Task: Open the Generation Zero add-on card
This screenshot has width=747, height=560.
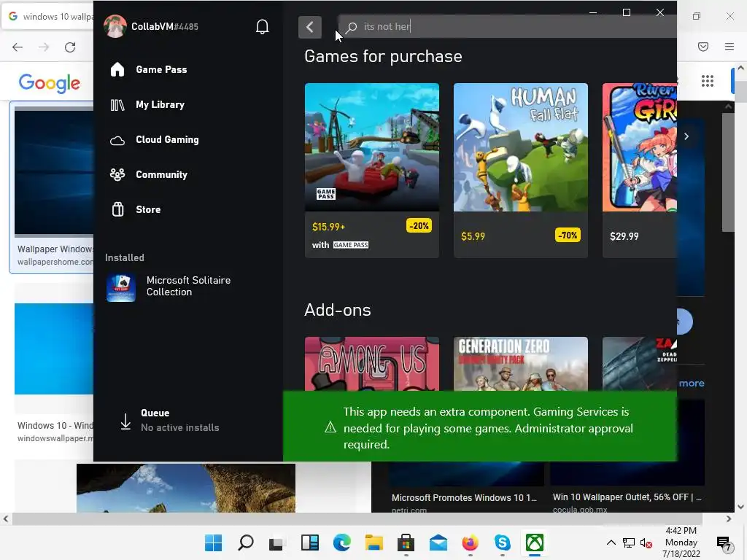Action: click(521, 364)
